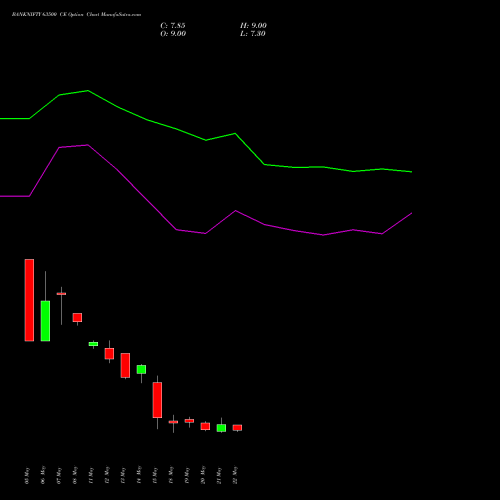
Task: Click the '19 May' axis date label
Action: [187, 475]
